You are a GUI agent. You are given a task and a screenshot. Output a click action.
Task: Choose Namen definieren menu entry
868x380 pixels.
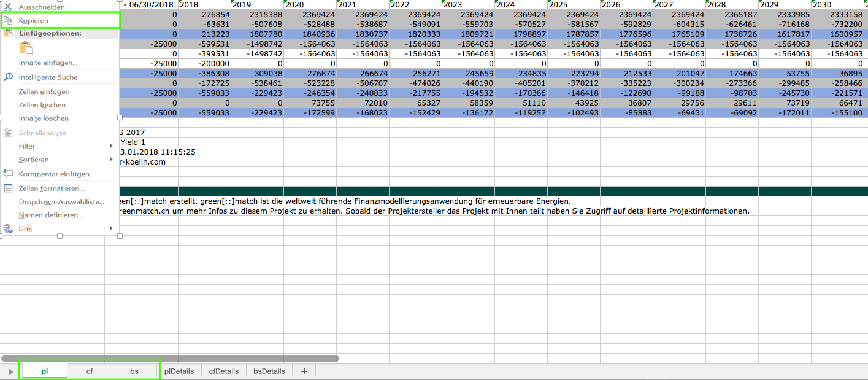[x=50, y=215]
